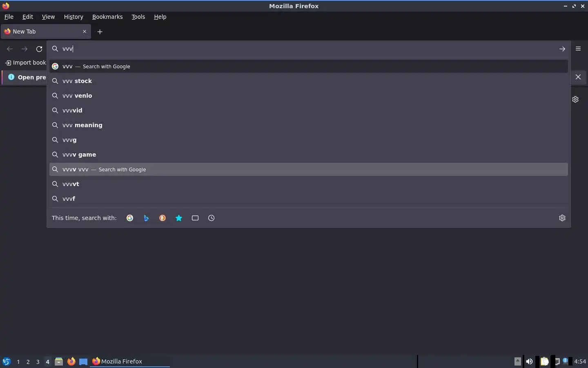This screenshot has height=368, width=588.
Task: Switch to workspace 1 in taskbar
Action: point(18,361)
